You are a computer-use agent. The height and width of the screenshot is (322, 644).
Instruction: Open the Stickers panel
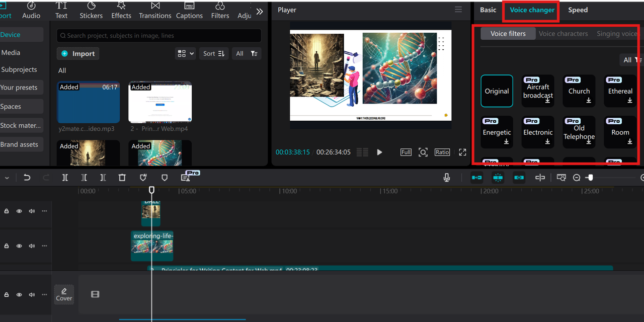91,10
